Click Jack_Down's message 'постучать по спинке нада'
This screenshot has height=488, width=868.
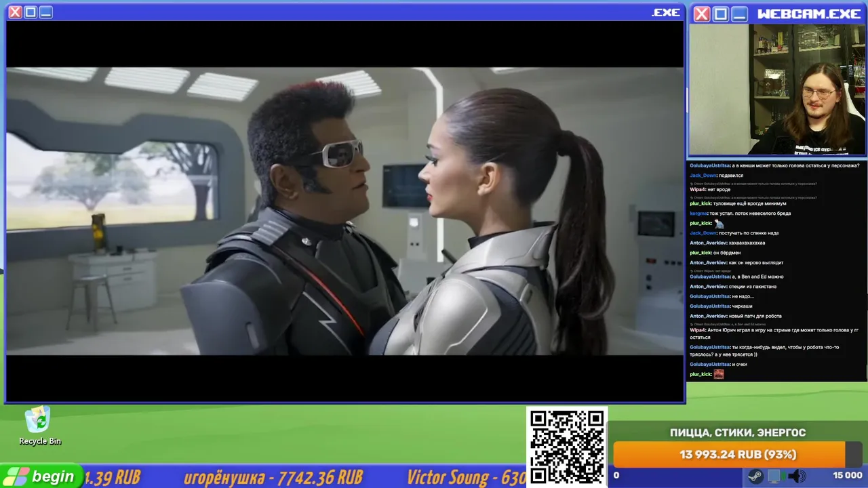click(734, 233)
